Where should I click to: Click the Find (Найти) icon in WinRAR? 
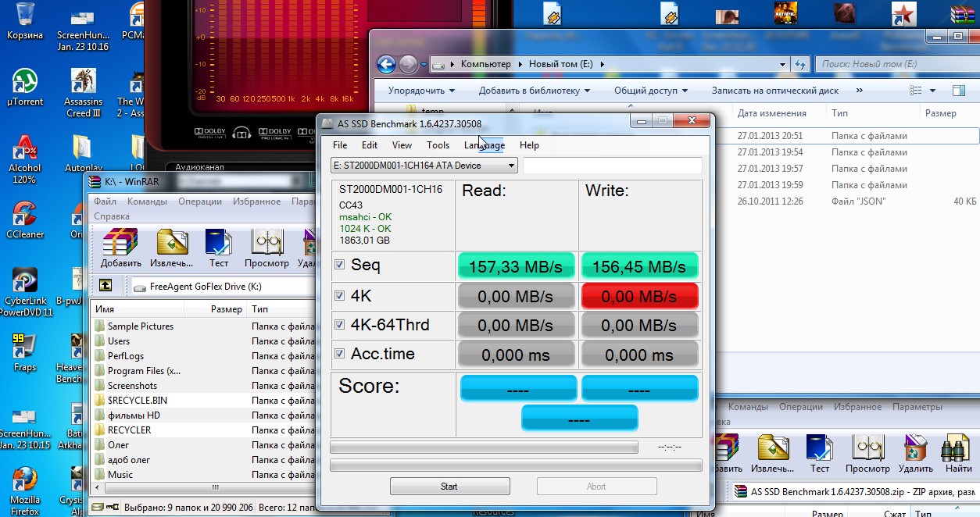coord(958,454)
